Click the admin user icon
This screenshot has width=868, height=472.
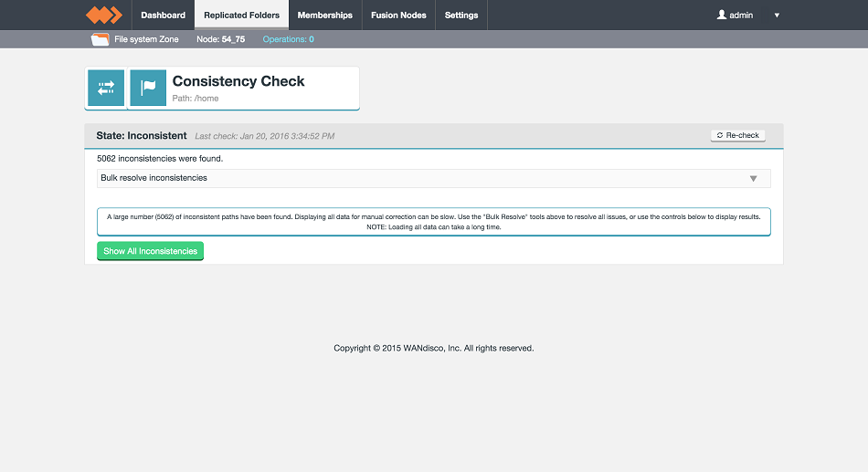(721, 15)
